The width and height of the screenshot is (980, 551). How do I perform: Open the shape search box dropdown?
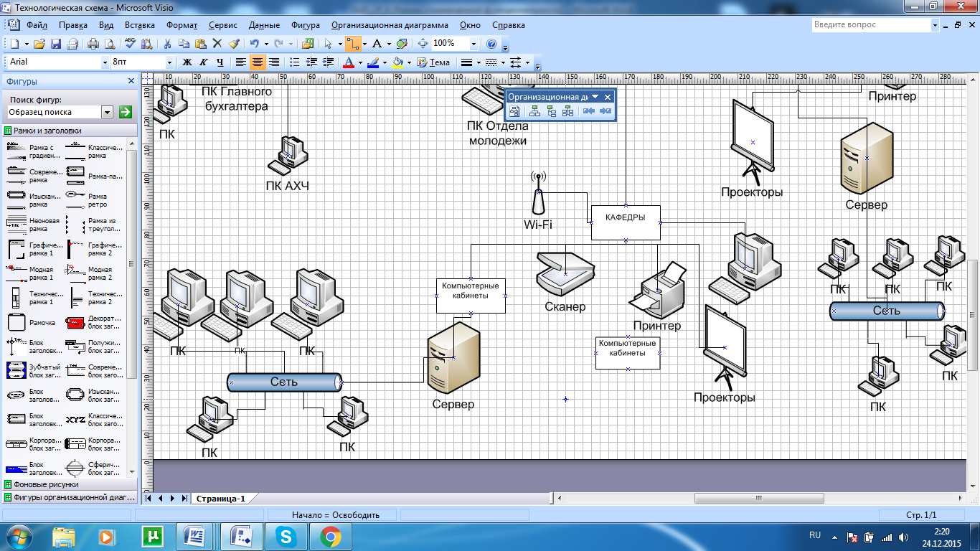click(108, 112)
